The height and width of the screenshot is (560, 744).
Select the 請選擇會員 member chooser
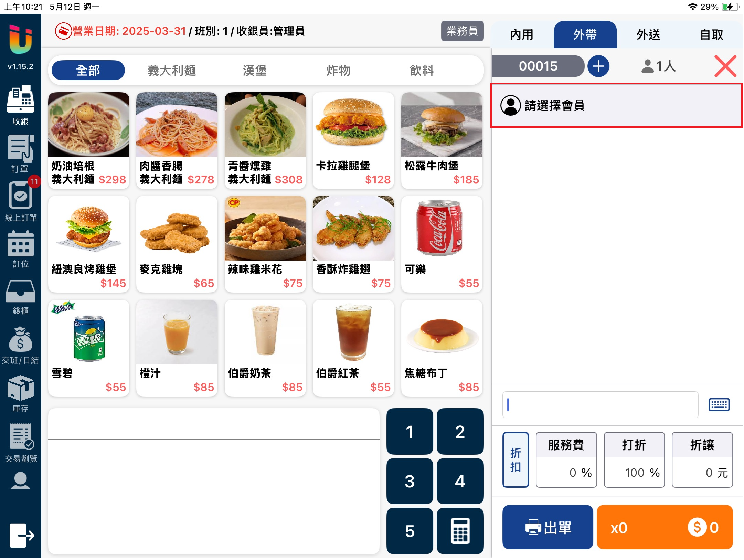point(616,105)
